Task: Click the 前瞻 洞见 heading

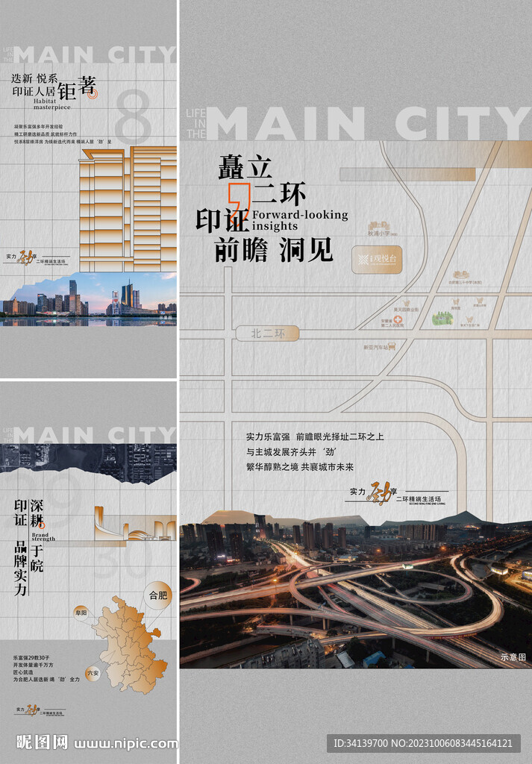Action: pos(274,250)
